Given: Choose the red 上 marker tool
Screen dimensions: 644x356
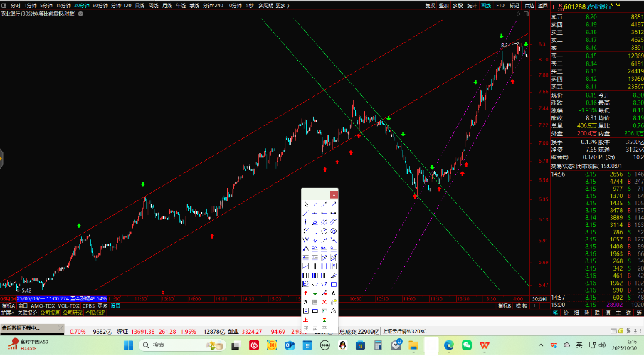Looking at the screenshot, I should (305, 320).
